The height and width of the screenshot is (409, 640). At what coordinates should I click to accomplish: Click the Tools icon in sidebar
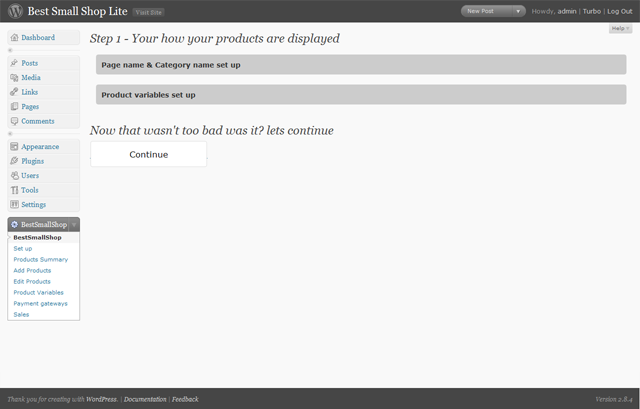tap(14, 190)
